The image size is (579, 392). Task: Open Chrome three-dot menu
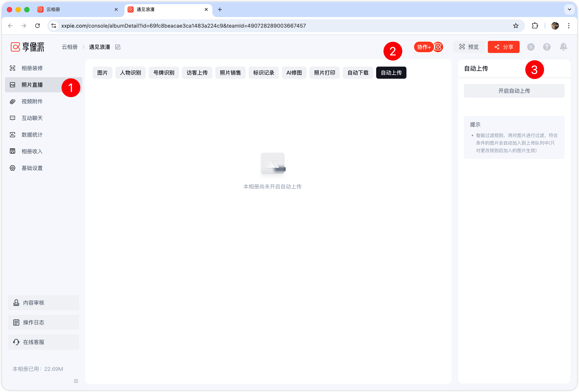(569, 26)
